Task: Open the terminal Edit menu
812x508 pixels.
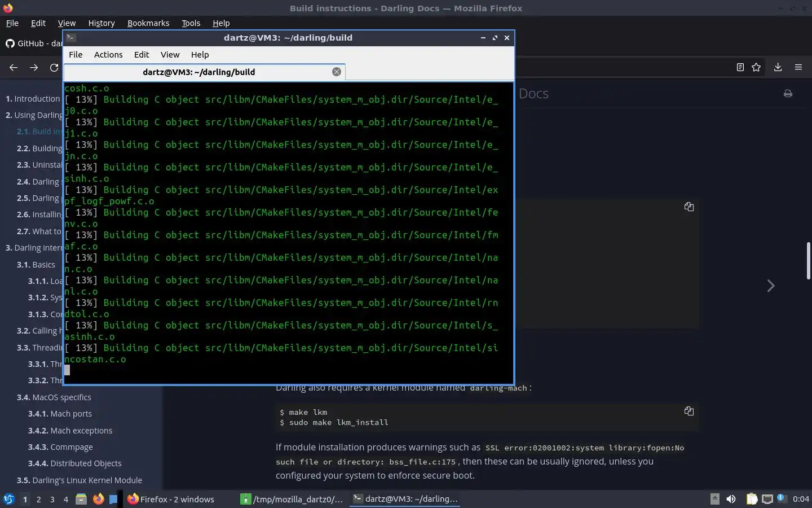Action: coord(142,55)
